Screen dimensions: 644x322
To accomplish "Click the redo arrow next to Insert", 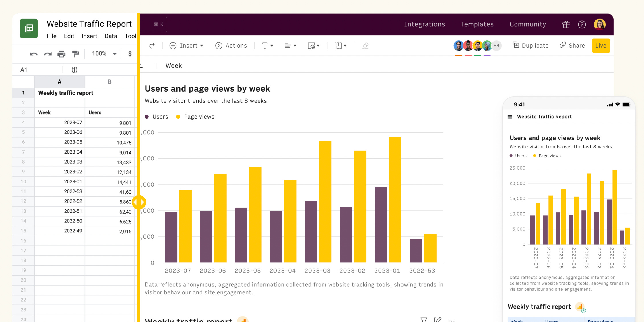I will pyautogui.click(x=152, y=46).
